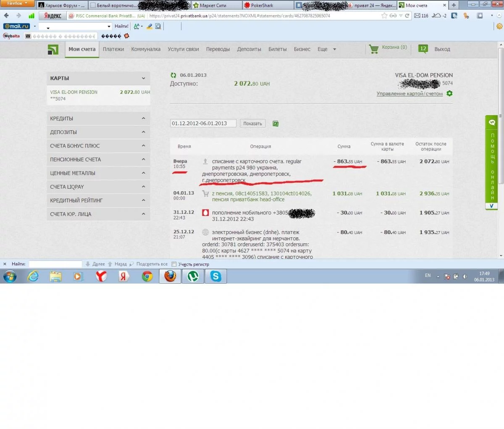Bookmark page with the star icon
Screen dimensions: 504x429
(384, 16)
